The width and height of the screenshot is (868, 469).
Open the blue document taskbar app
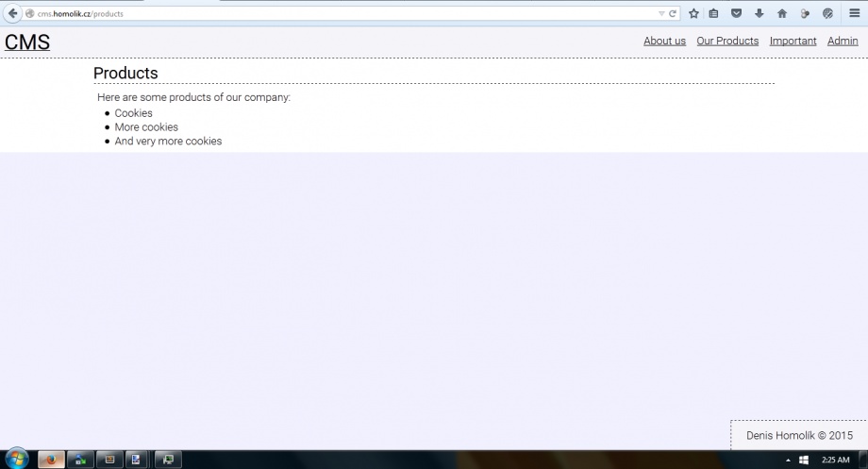pyautogui.click(x=136, y=460)
